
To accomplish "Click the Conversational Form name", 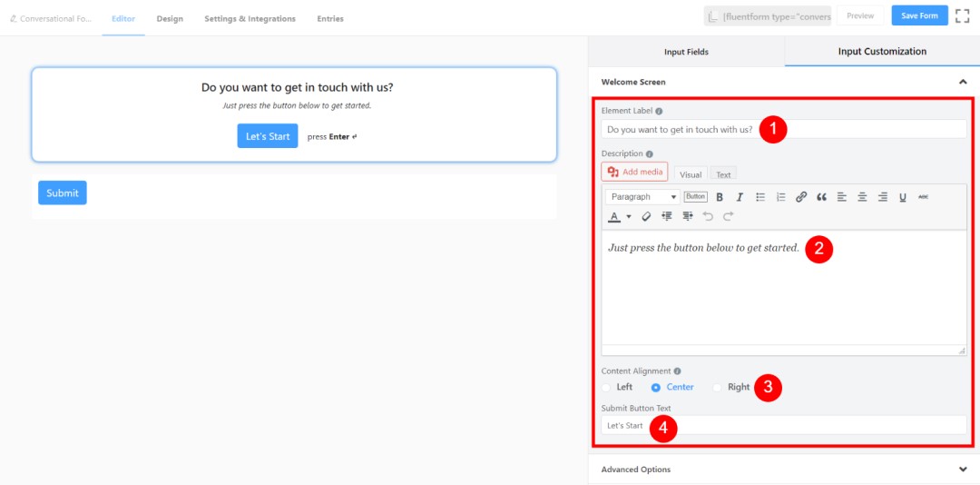I will tap(55, 19).
